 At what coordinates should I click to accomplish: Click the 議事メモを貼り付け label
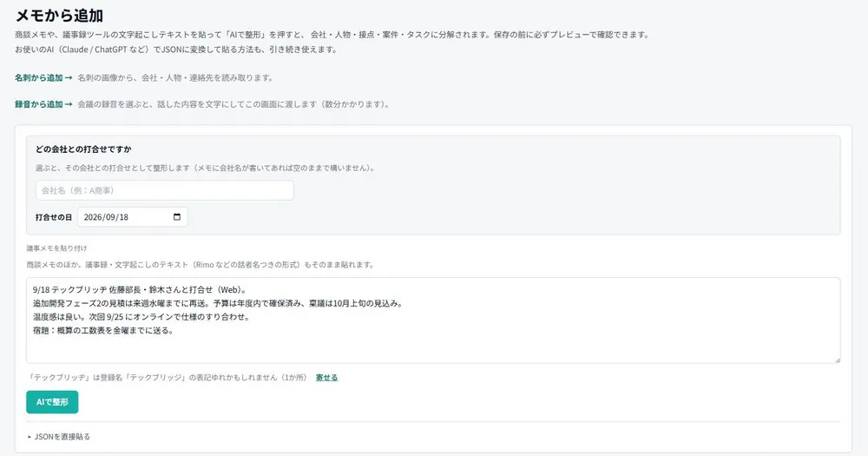pyautogui.click(x=57, y=248)
